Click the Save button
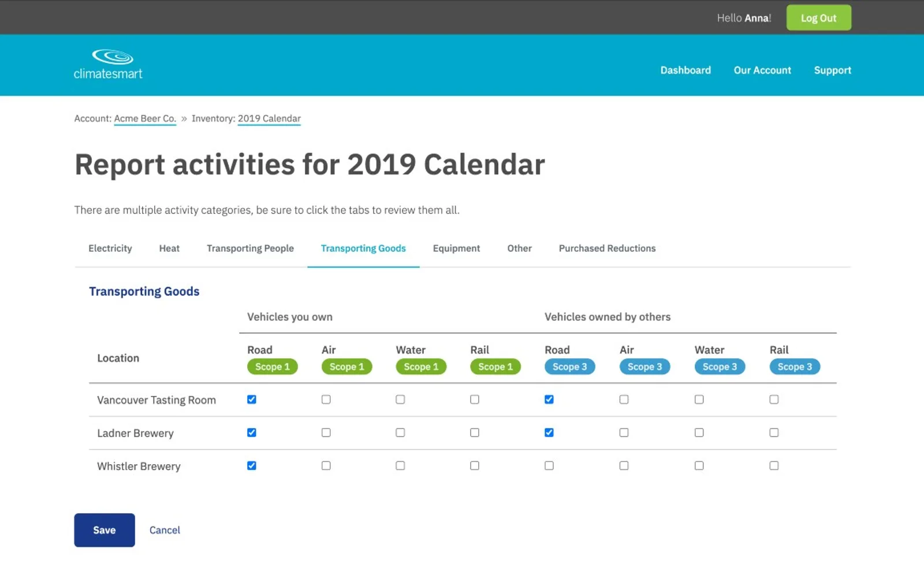Image resolution: width=924 pixels, height=578 pixels. 105,530
